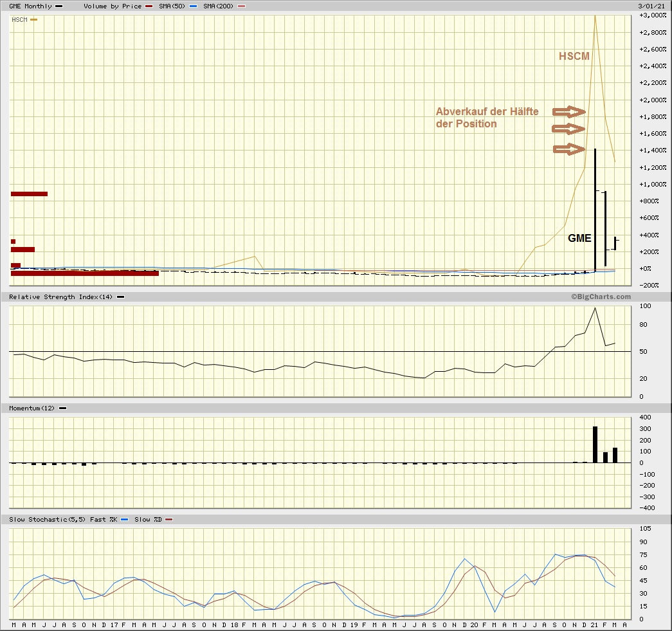Select the small HSCM legend label in chart corner
Viewport: 672px width, 631px height.
[19, 20]
